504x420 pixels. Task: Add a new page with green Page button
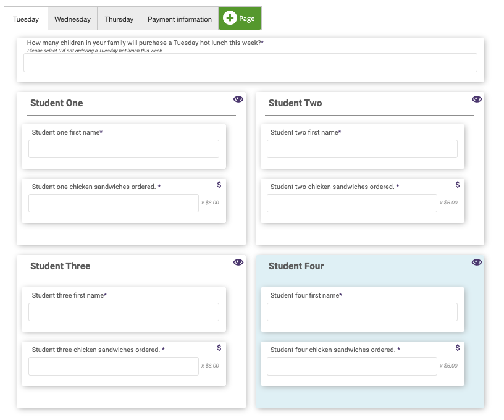240,19
